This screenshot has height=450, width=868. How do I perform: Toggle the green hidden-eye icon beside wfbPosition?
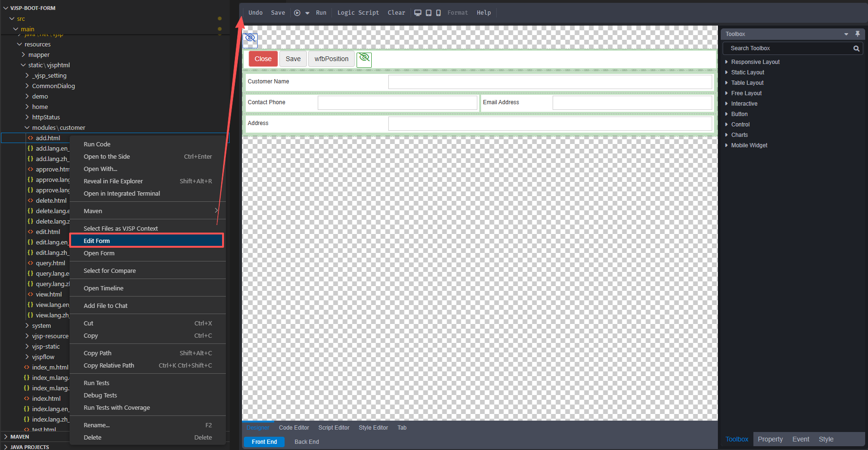coord(364,59)
